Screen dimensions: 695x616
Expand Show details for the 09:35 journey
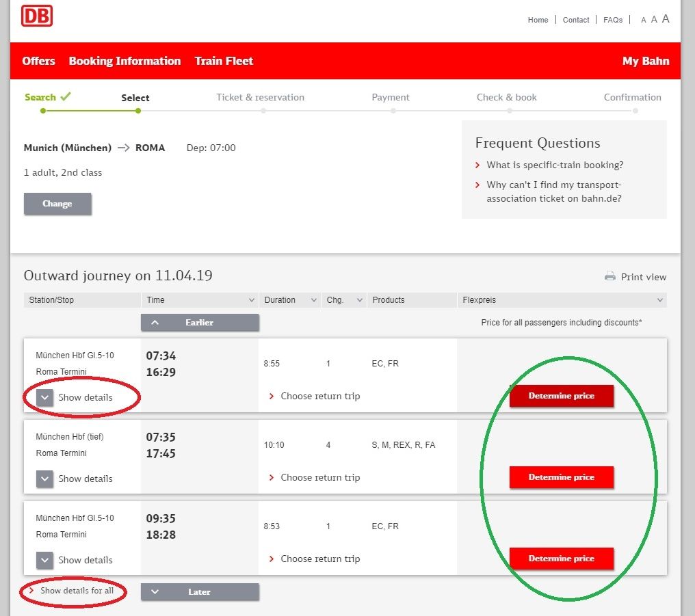(x=44, y=560)
